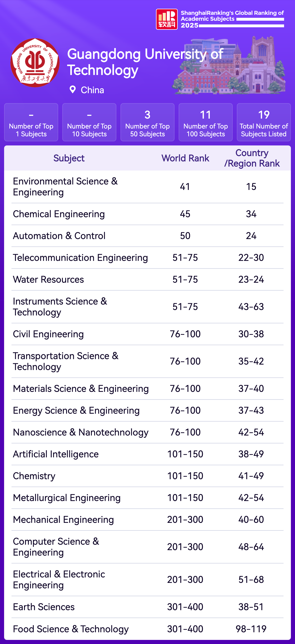
Task: Click the ShanghaiRanking red logo icon
Action: point(167,19)
